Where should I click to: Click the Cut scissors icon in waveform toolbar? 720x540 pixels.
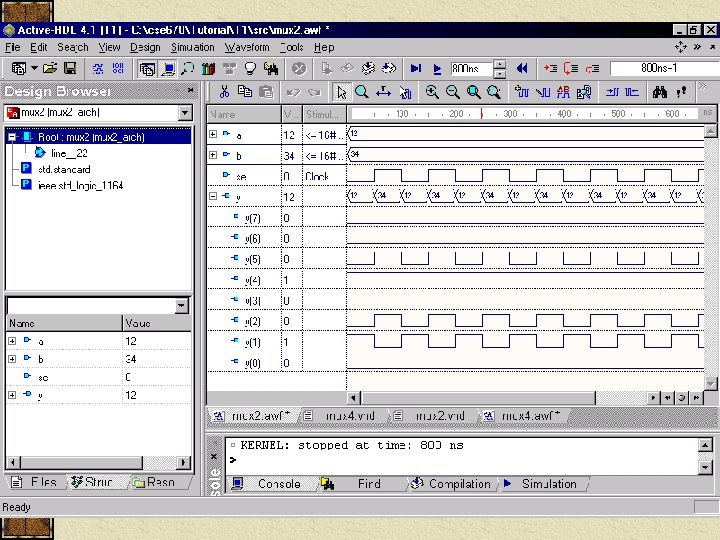[x=224, y=92]
